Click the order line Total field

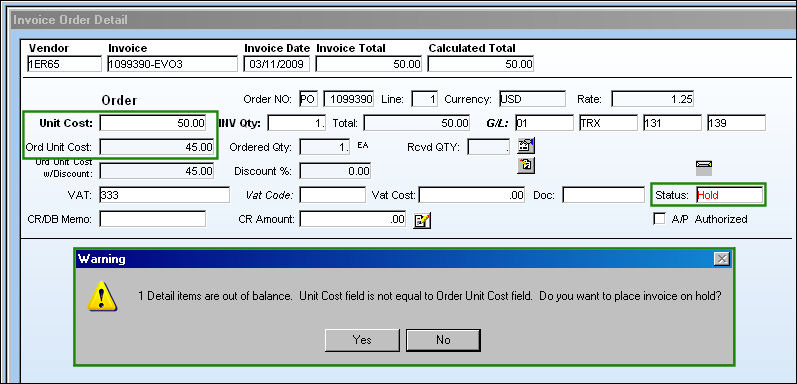417,123
